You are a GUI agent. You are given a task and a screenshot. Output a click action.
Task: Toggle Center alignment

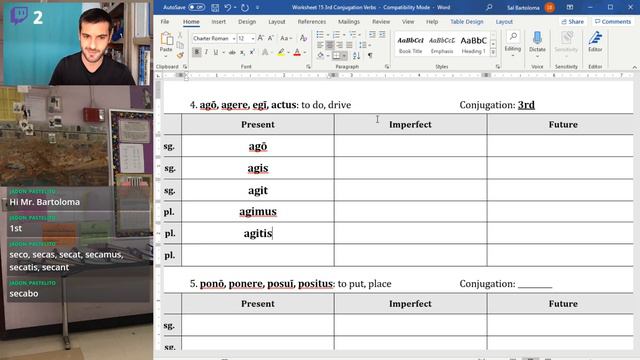330,45
